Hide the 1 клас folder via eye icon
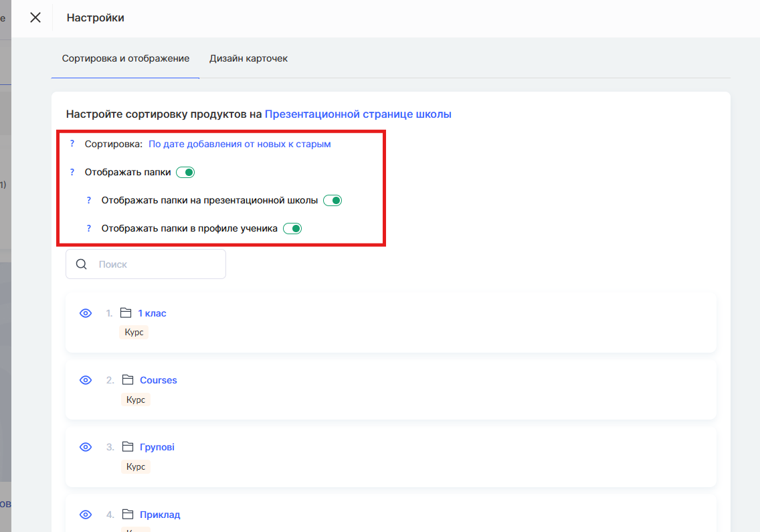 click(86, 313)
